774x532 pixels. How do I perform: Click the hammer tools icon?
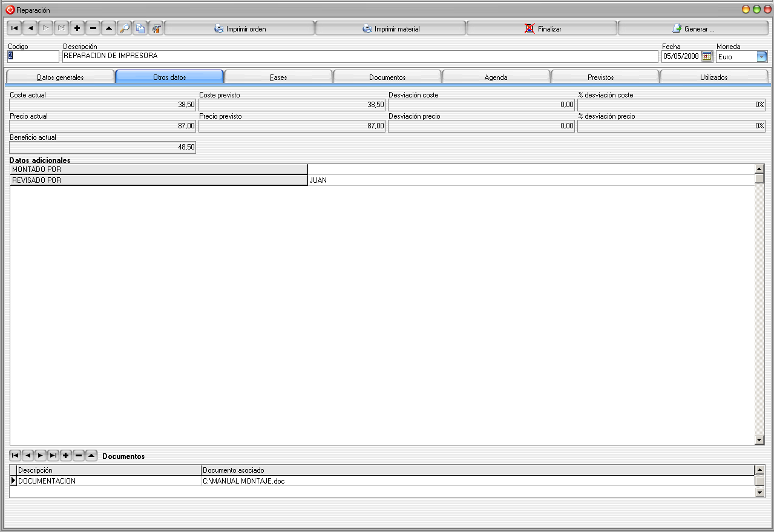coord(156,28)
